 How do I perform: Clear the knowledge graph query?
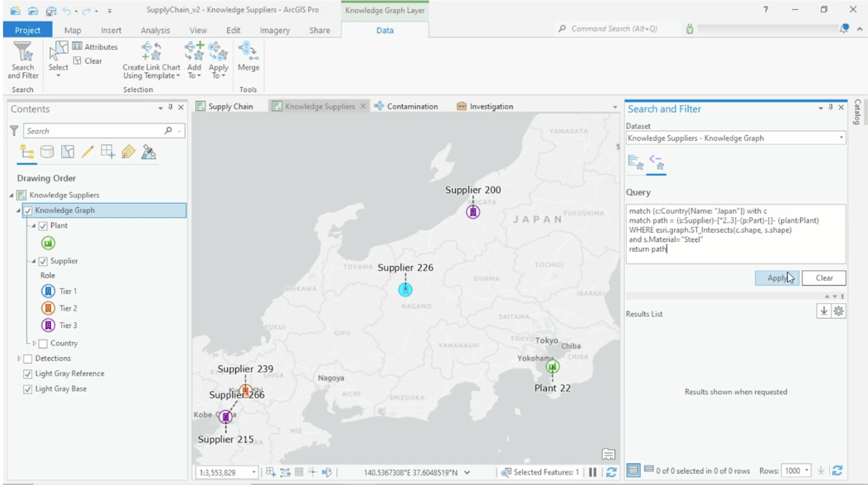pyautogui.click(x=824, y=278)
